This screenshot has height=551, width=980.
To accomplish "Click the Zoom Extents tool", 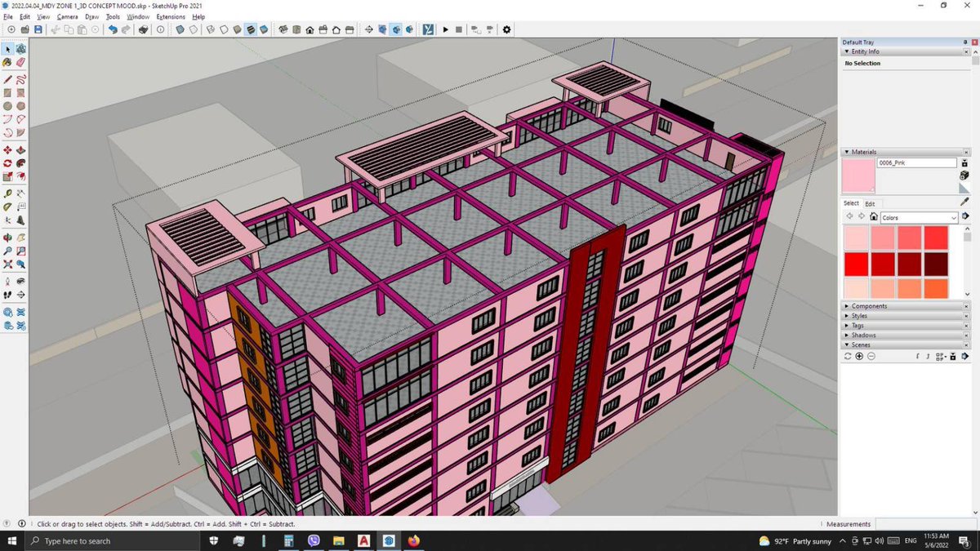I will coord(7,264).
